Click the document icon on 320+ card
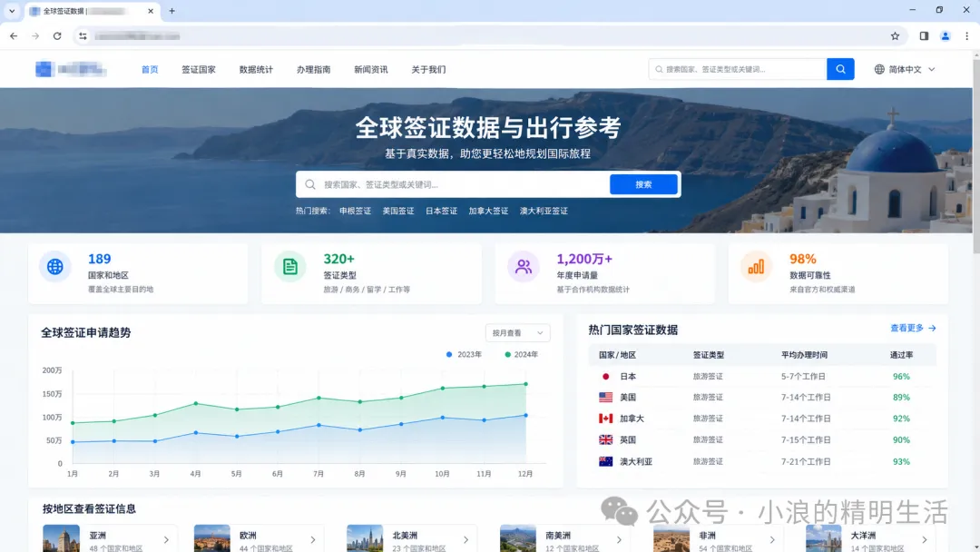Image resolution: width=980 pixels, height=552 pixels. (290, 267)
